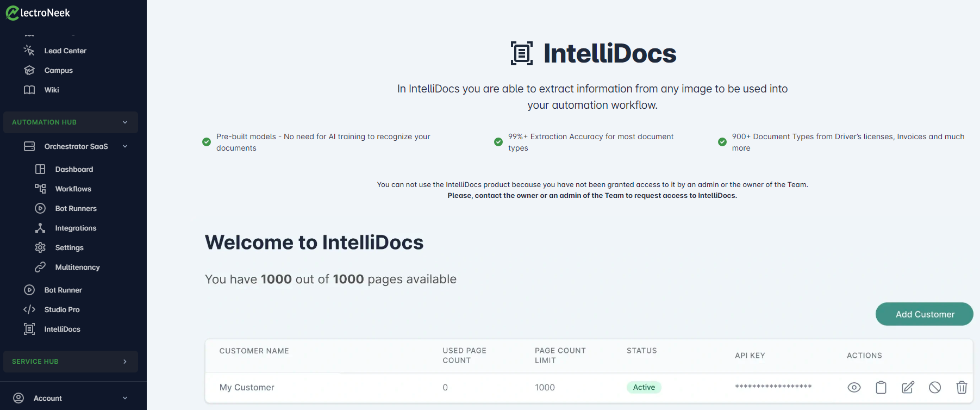
Task: Click the Dashboard layout icon
Action: (40, 169)
